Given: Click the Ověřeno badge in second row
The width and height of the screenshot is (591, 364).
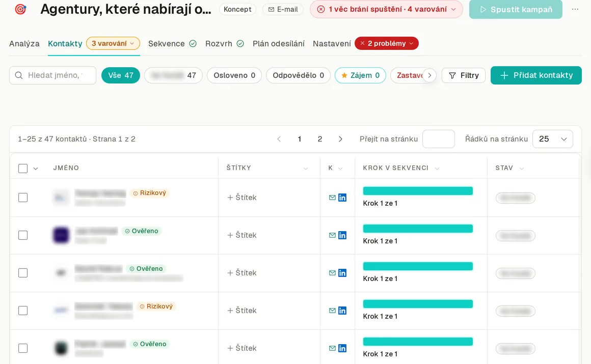Looking at the screenshot, I should 141,231.
